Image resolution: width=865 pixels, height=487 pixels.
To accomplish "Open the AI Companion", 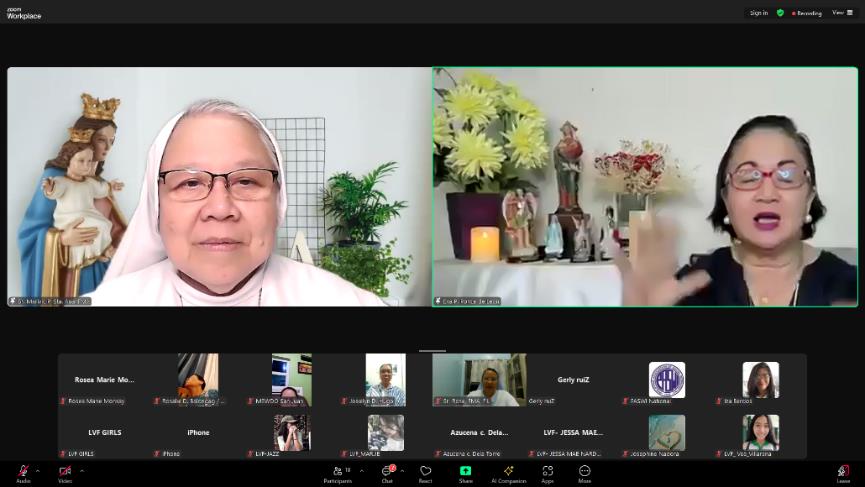I will (508, 472).
